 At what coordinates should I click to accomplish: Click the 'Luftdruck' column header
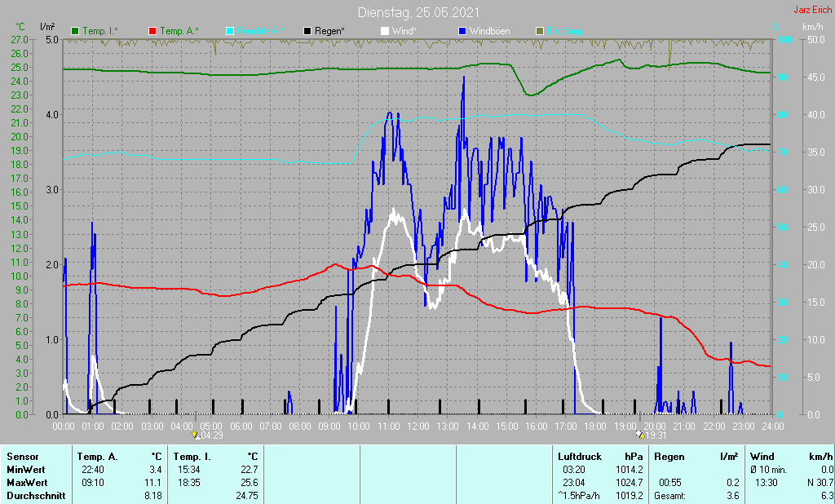(580, 457)
